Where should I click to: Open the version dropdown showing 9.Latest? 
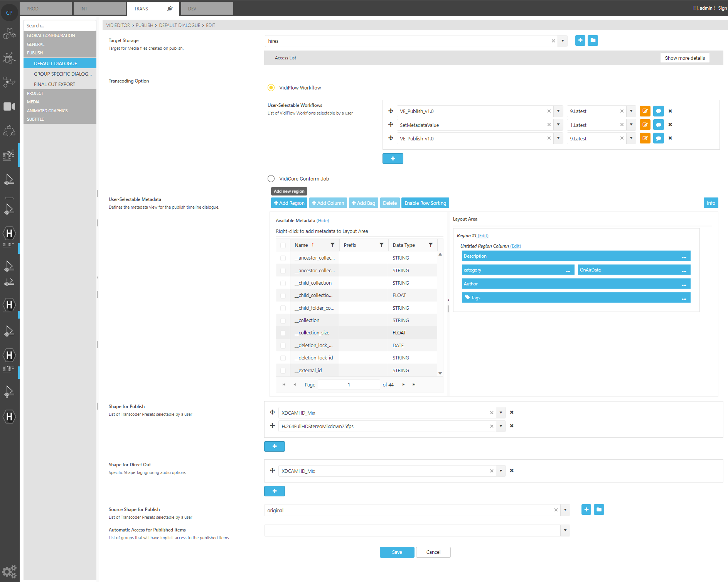coord(631,111)
